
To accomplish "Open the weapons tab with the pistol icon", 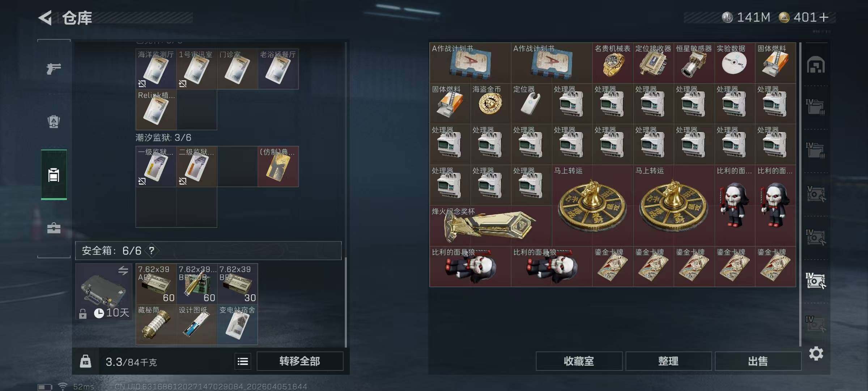I will pos(54,68).
